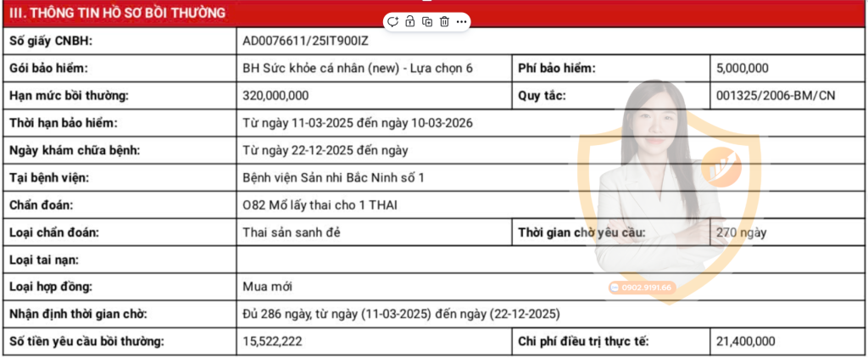Select rule code 001325/2006-BM/CN
Viewport: 868px width, 358px height.
pos(775,96)
